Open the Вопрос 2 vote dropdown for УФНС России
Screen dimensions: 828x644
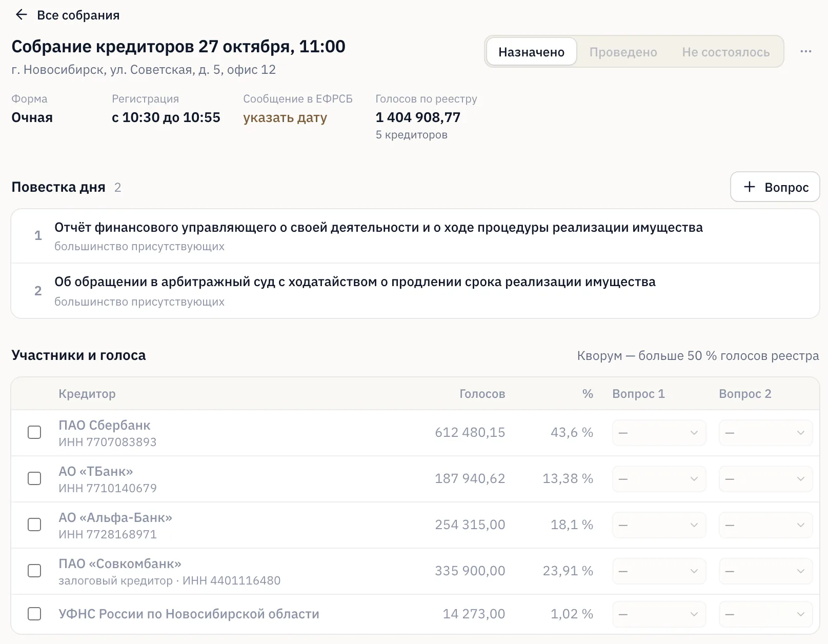coord(765,614)
